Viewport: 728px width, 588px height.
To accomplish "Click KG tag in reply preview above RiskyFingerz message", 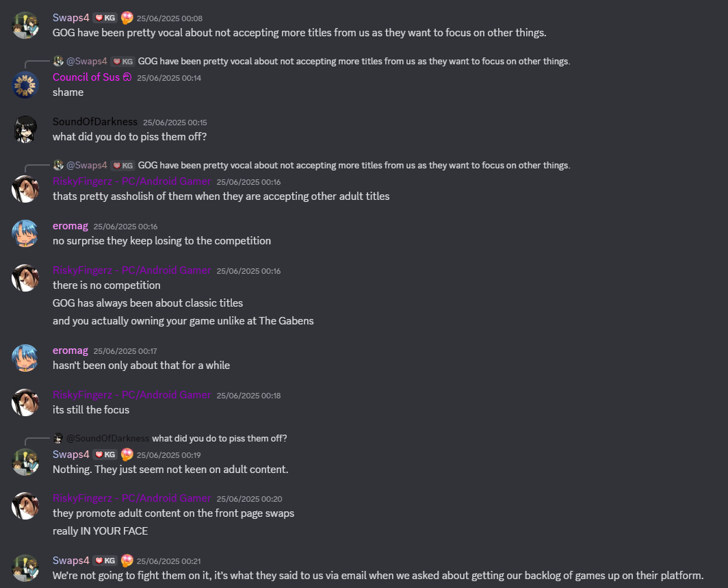I will (x=123, y=166).
